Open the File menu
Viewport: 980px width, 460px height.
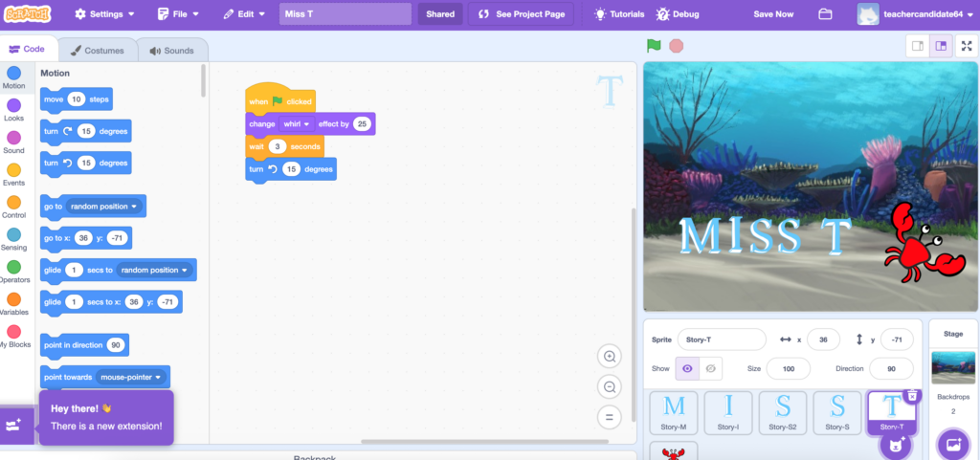179,14
